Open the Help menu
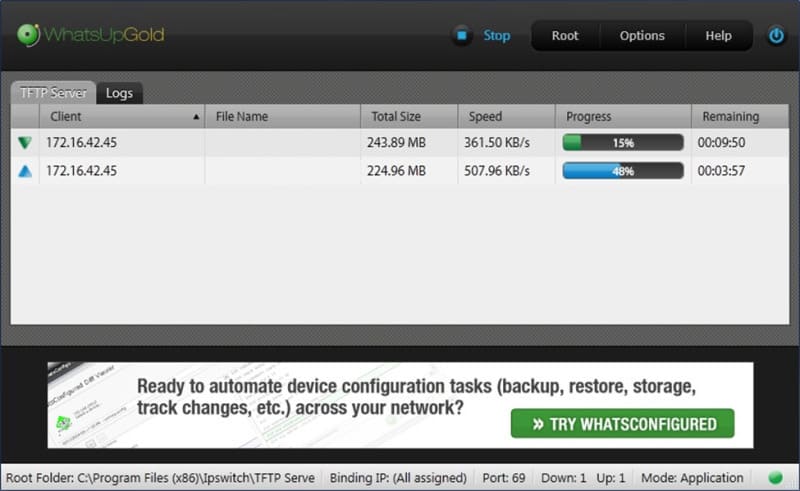 coord(718,36)
